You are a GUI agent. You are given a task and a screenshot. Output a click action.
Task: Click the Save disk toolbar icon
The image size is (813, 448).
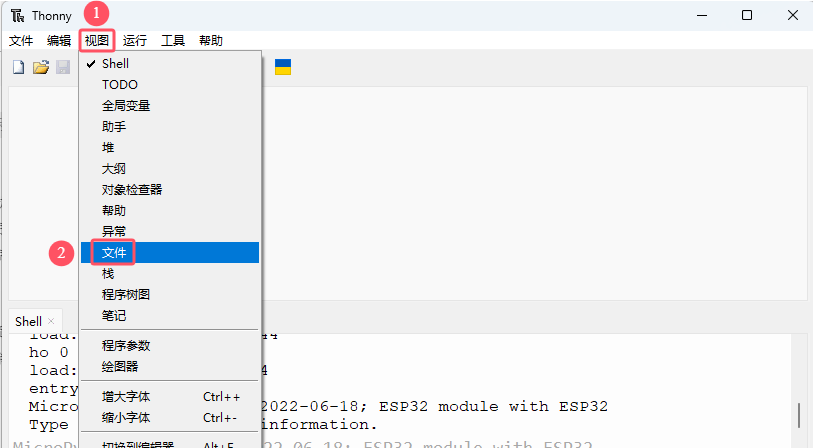pos(63,67)
